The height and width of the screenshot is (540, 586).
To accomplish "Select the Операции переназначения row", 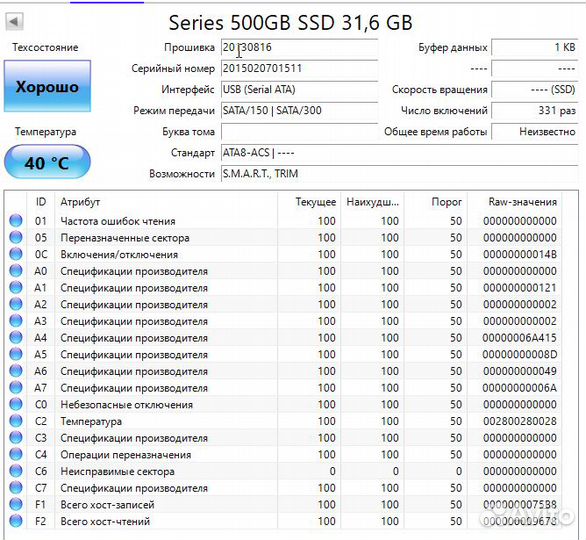I will (x=283, y=454).
